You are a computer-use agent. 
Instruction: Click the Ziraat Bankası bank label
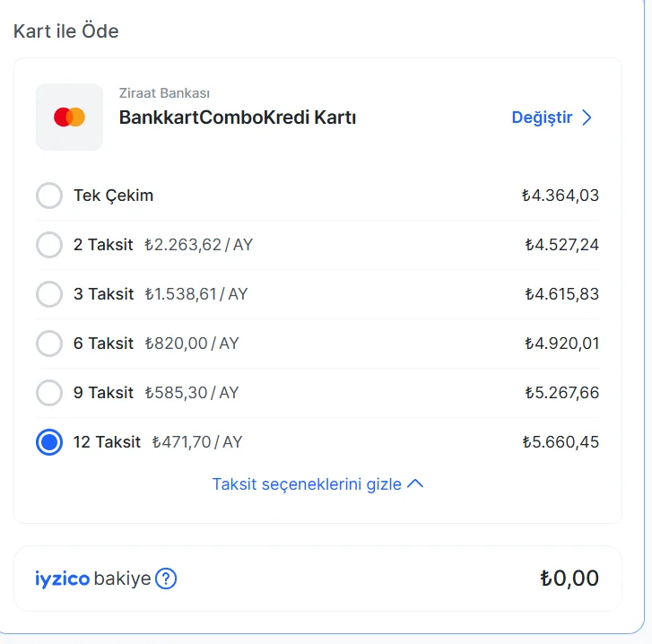click(164, 93)
